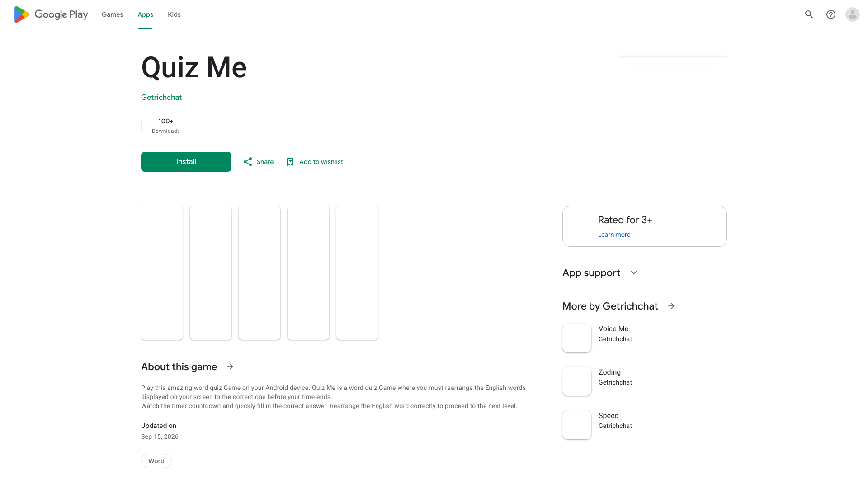Expand the App support section

pos(633,272)
